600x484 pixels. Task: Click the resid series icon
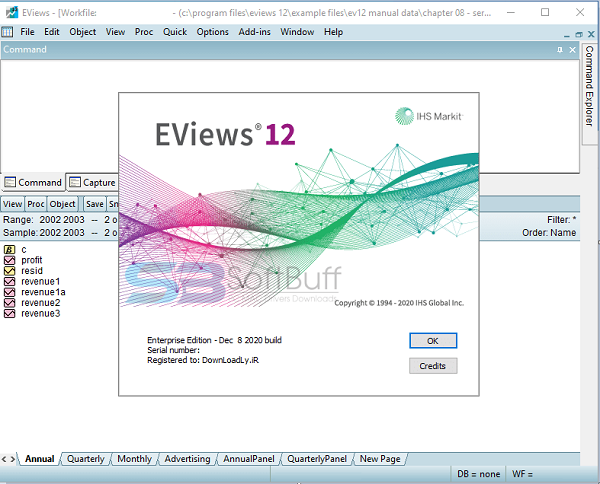point(9,271)
